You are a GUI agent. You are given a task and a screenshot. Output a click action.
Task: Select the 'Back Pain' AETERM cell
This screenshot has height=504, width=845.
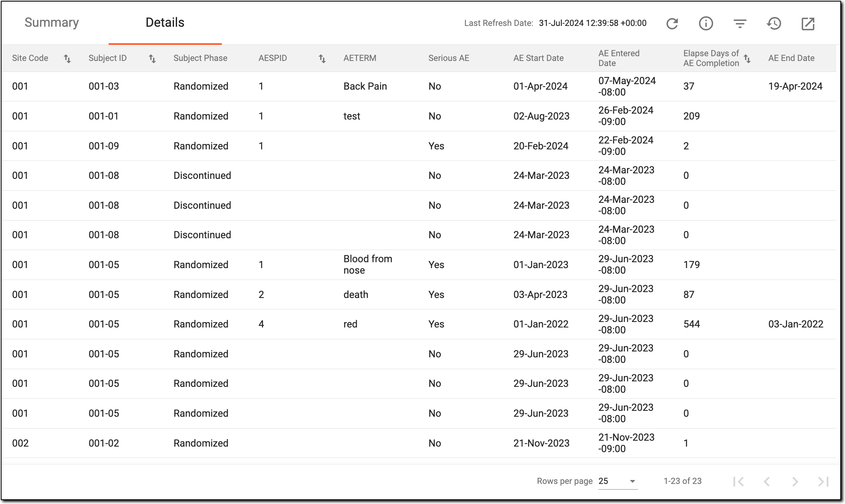365,86
